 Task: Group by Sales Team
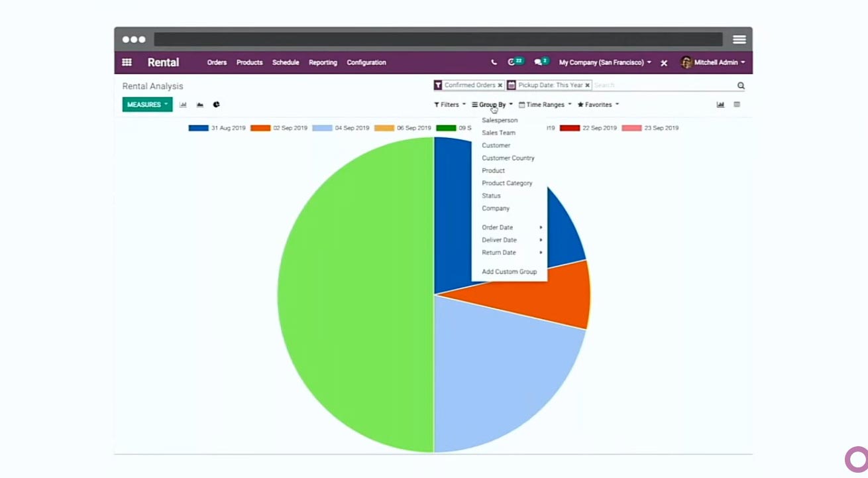[x=498, y=133]
